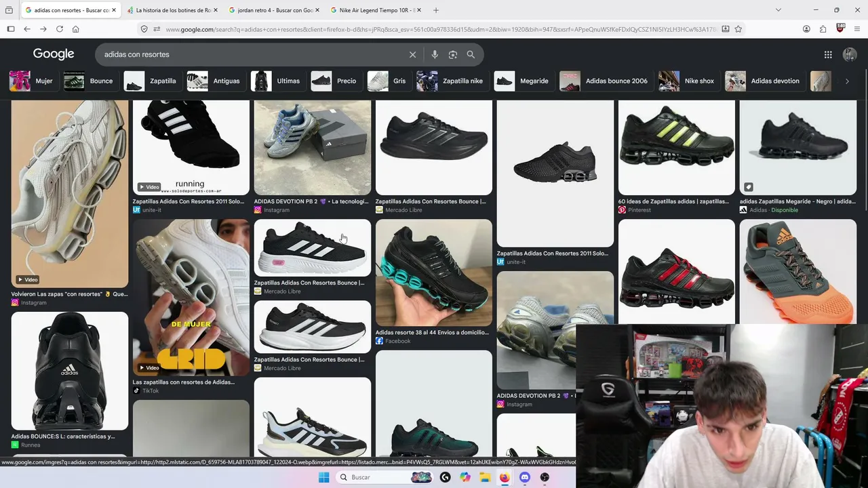The width and height of the screenshot is (868, 488).
Task: Open the 'Adidas BOUNCE:S L' Runnea image
Action: (70, 371)
